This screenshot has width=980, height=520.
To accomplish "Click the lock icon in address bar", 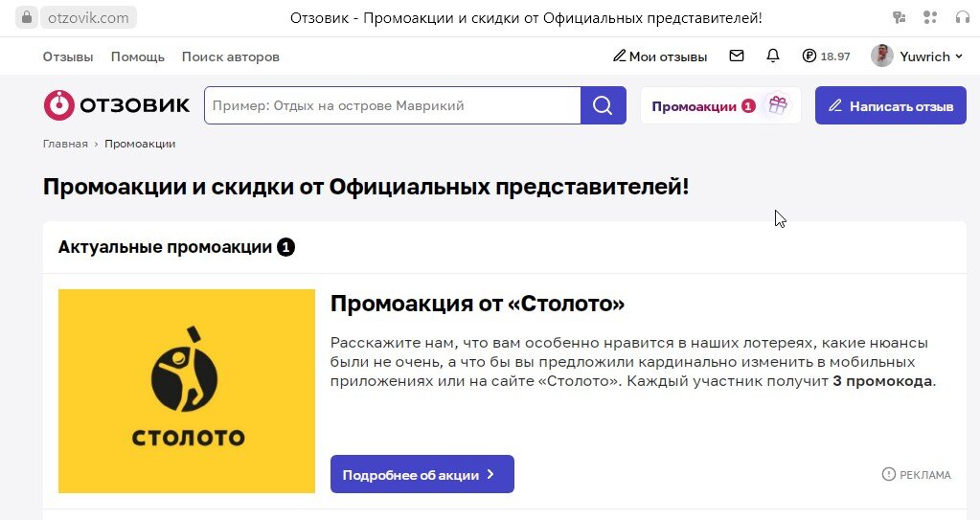I will pos(26,17).
